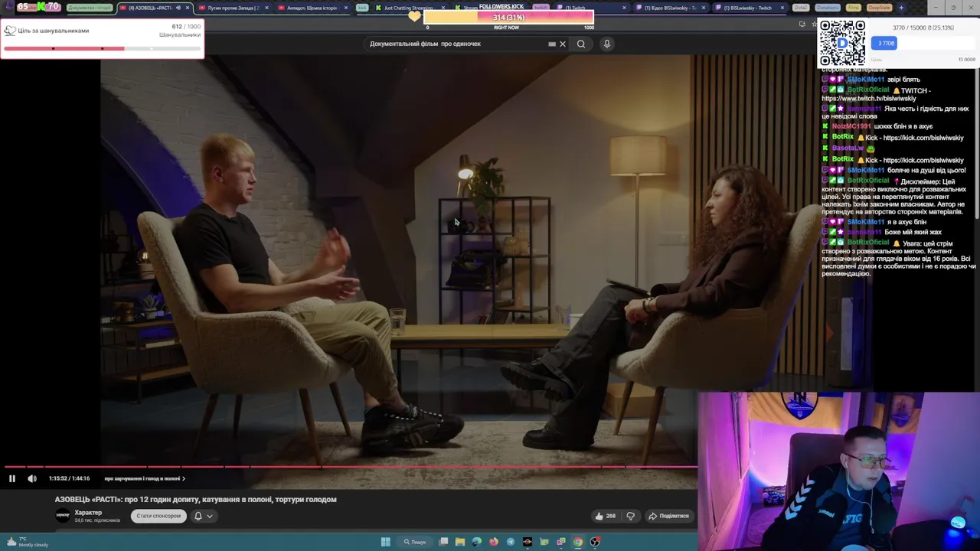Viewport: 980px width, 551px height.
Task: Mute the АЗОВЕЦЬ tab audio indicator
Action: click(x=178, y=8)
